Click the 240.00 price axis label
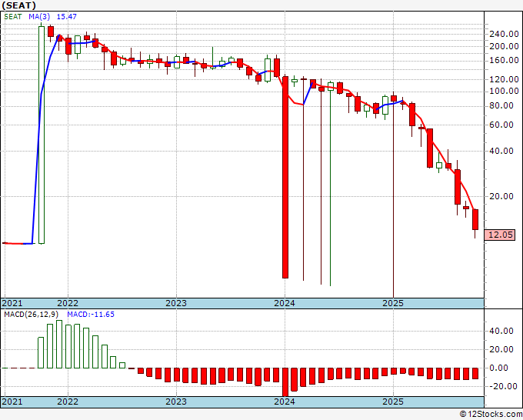The width and height of the screenshot is (523, 420). [x=504, y=34]
